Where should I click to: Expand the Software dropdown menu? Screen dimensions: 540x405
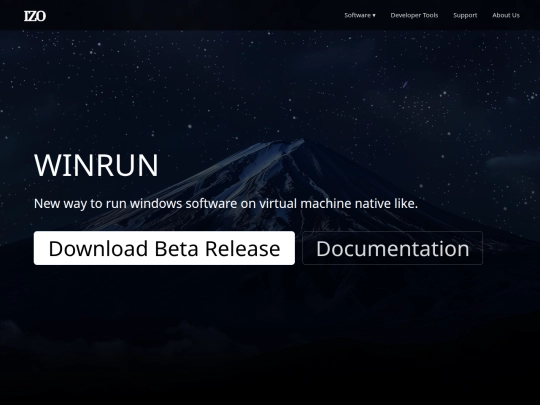coord(360,15)
